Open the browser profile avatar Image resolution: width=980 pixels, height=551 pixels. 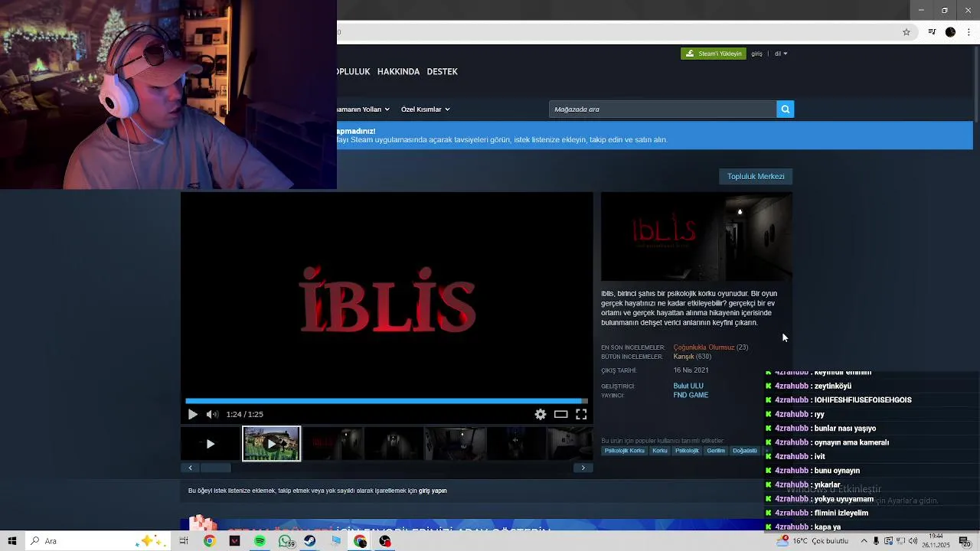[x=950, y=32]
